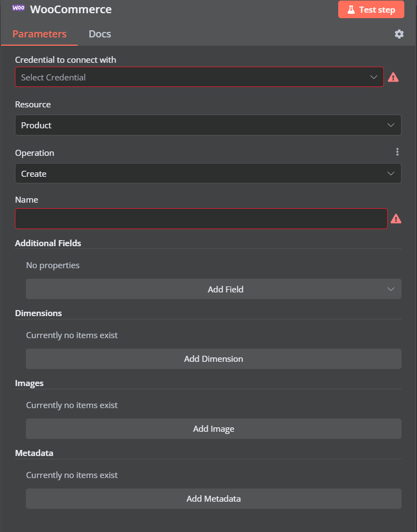The height and width of the screenshot is (532, 417).
Task: Open the Select Credential dropdown
Action: click(199, 77)
